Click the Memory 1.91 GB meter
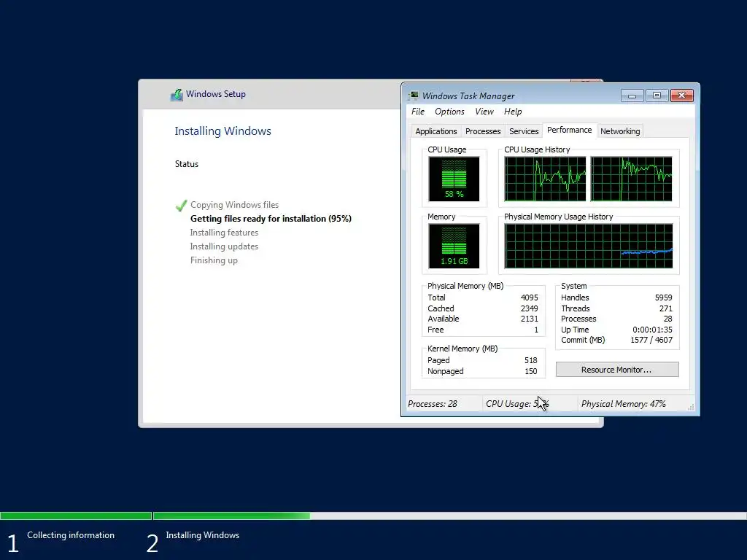Image resolution: width=747 pixels, height=560 pixels. coord(454,246)
